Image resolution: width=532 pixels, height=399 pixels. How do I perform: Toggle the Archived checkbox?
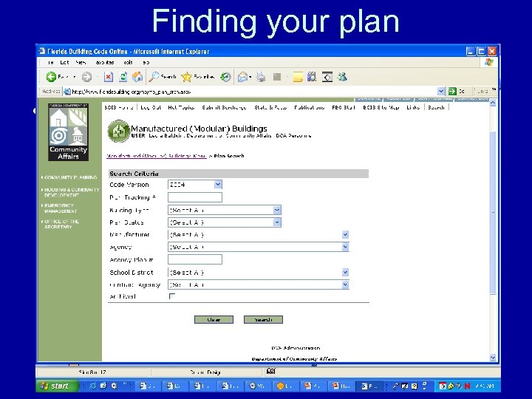click(x=172, y=296)
